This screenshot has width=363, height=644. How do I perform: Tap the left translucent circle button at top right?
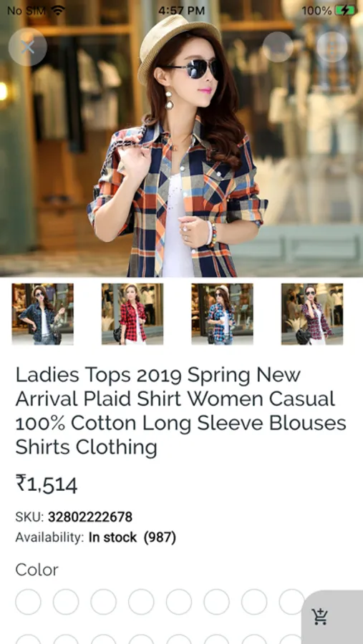tap(278, 47)
